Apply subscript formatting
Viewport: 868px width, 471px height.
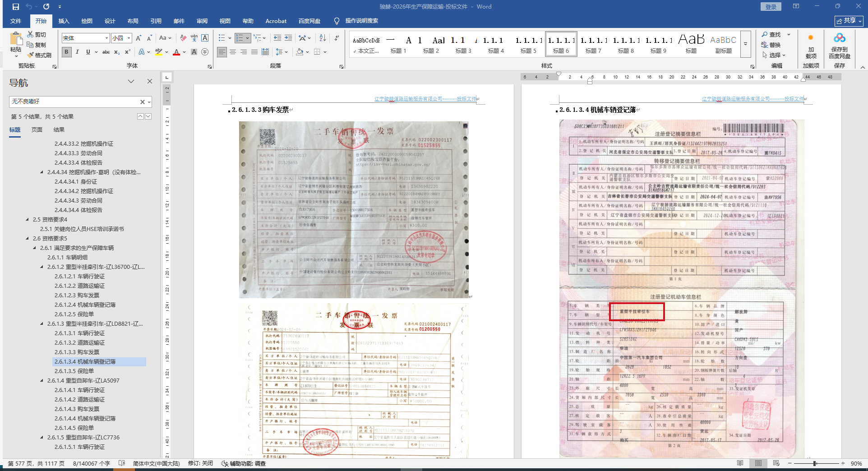pos(117,52)
